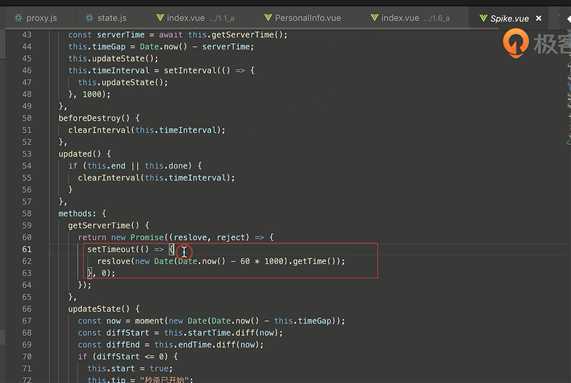Click 'updated()' method name on line 53
This screenshot has width=571, height=383.
point(80,154)
